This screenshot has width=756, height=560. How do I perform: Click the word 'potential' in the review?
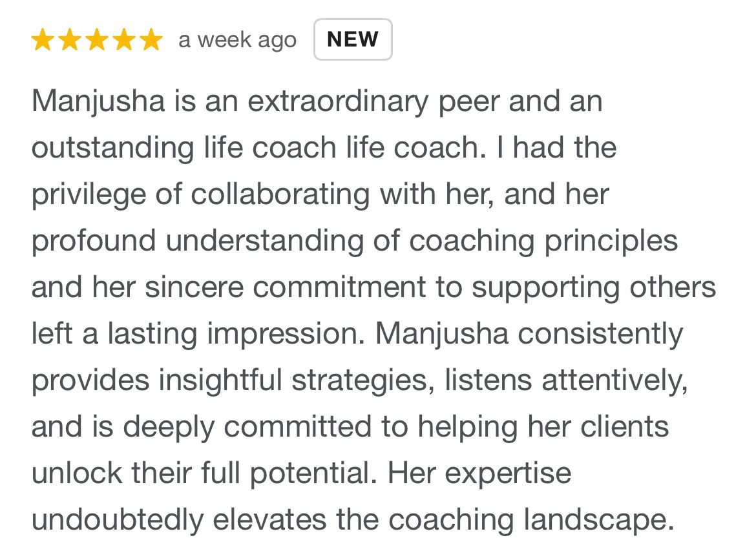pyautogui.click(x=313, y=473)
